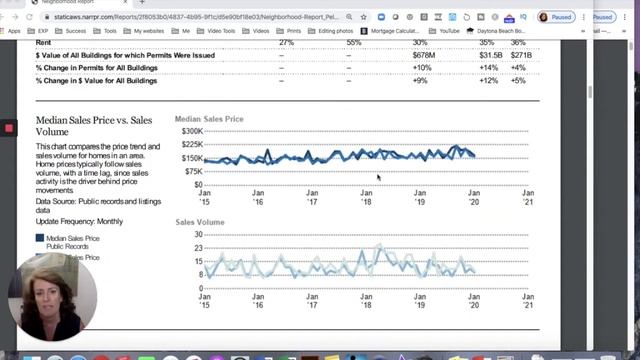640x360 pixels.
Task: Bookmark this page with the star icon
Action: coord(364,17)
